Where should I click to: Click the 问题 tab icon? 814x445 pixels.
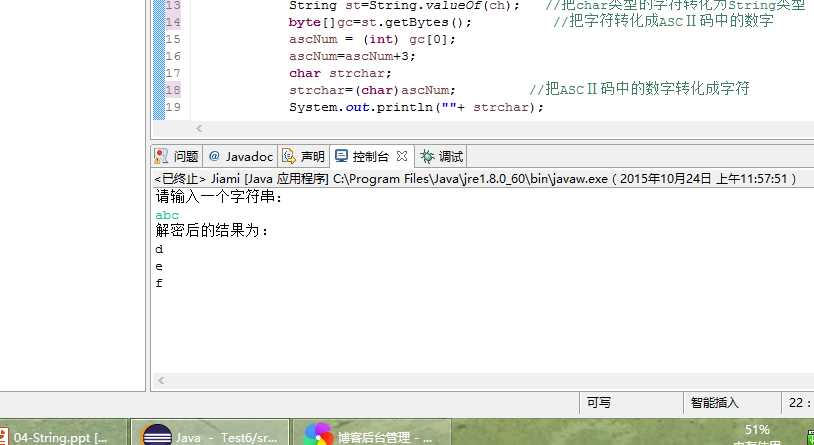161,156
